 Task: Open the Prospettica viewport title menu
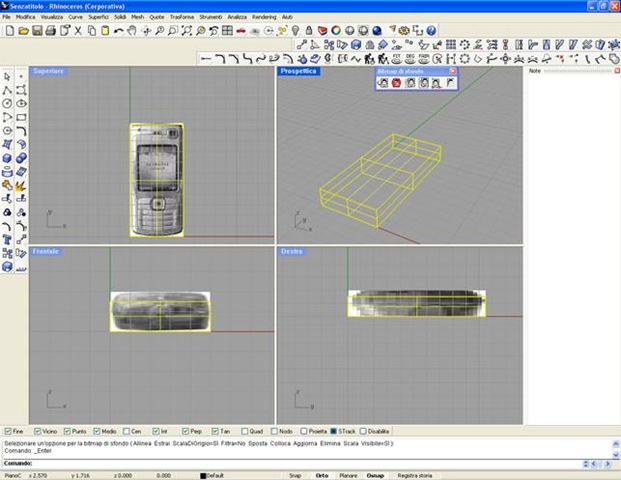point(298,72)
